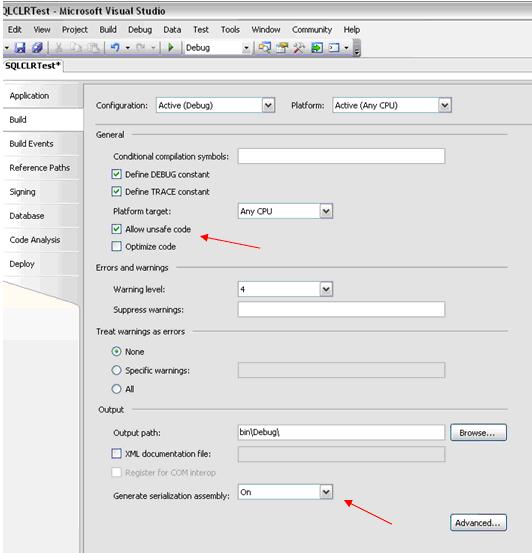Open Solution Explorer toolbar icon
Viewport: 532px width, 553px height.
(x=265, y=48)
